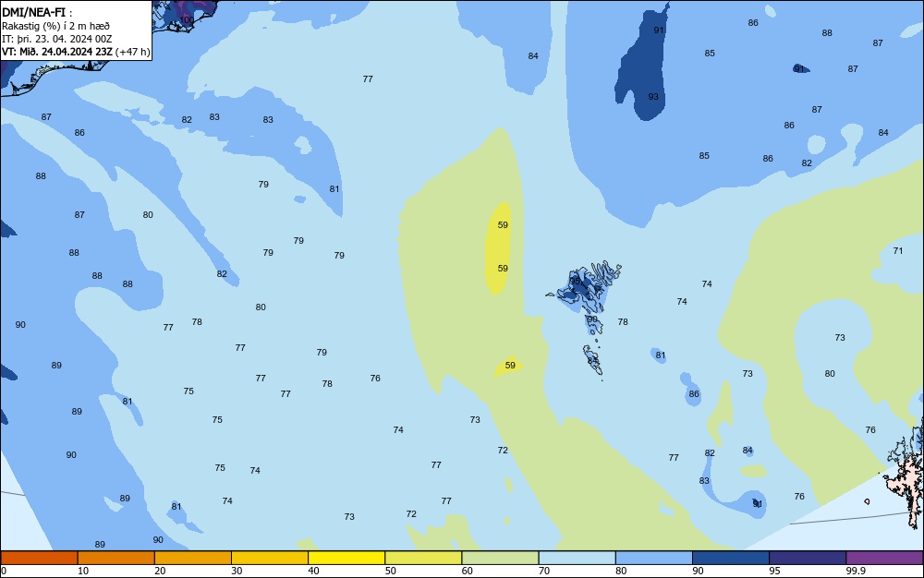The width and height of the screenshot is (924, 578).
Task: Click the golden 30–40 legend swatch
Action: coord(270,558)
